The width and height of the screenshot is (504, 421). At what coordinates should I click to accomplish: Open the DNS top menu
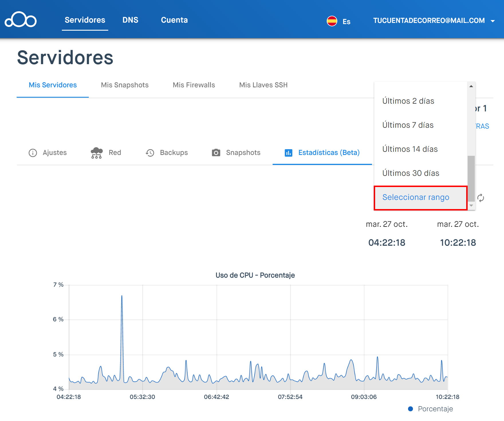pos(130,20)
